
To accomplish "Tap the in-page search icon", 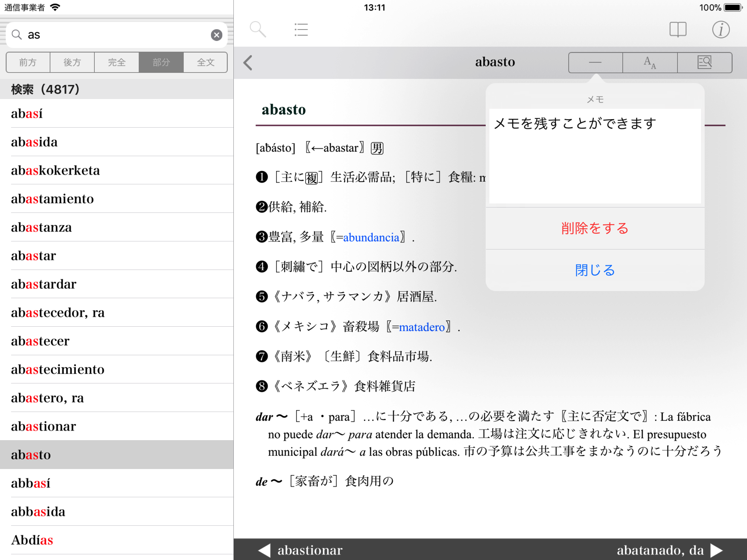I will pos(704,62).
